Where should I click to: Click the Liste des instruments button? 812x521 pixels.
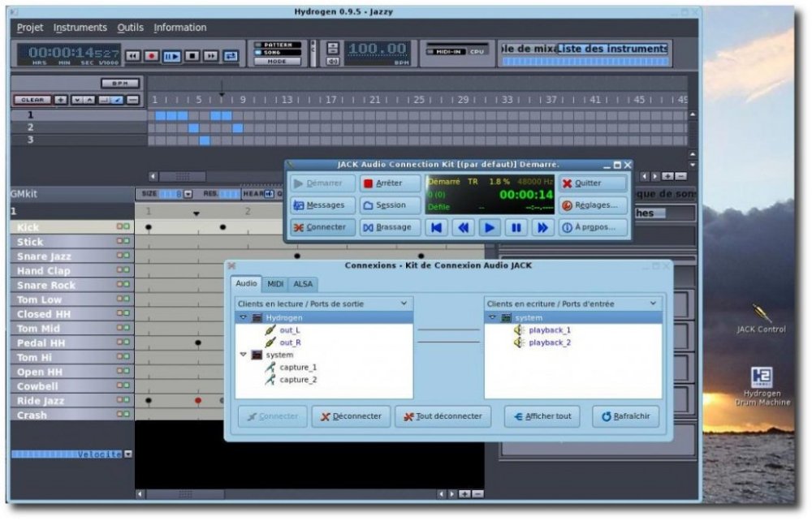(x=612, y=49)
